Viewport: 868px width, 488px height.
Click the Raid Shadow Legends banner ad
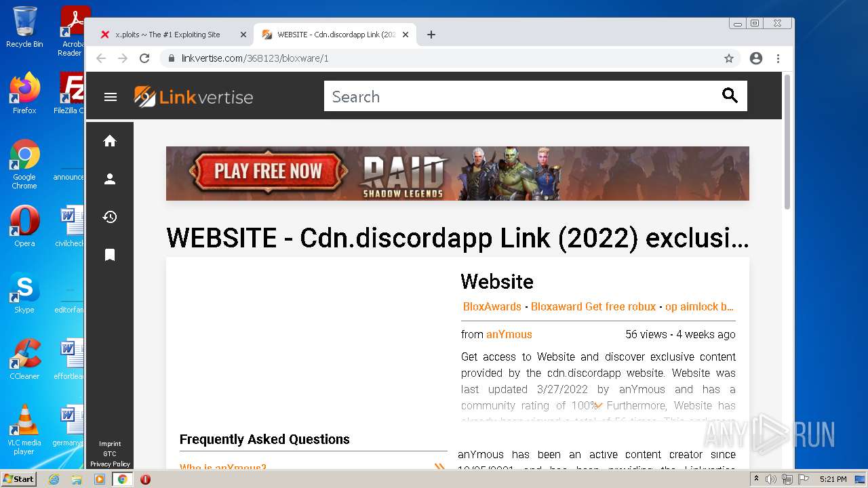tap(458, 174)
